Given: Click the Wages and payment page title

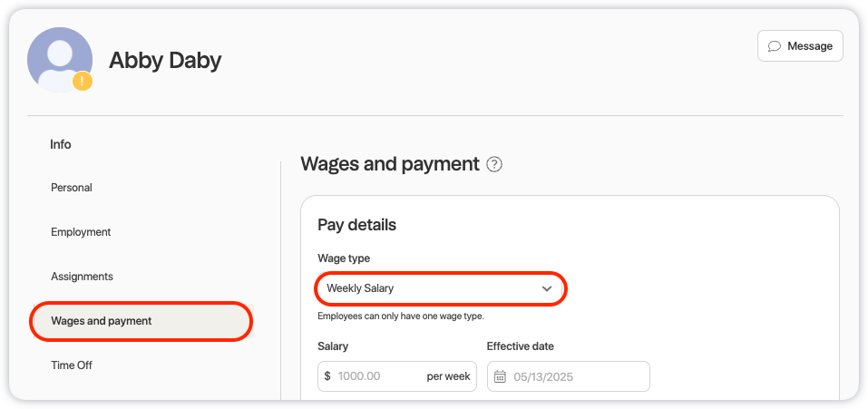Looking at the screenshot, I should point(390,164).
